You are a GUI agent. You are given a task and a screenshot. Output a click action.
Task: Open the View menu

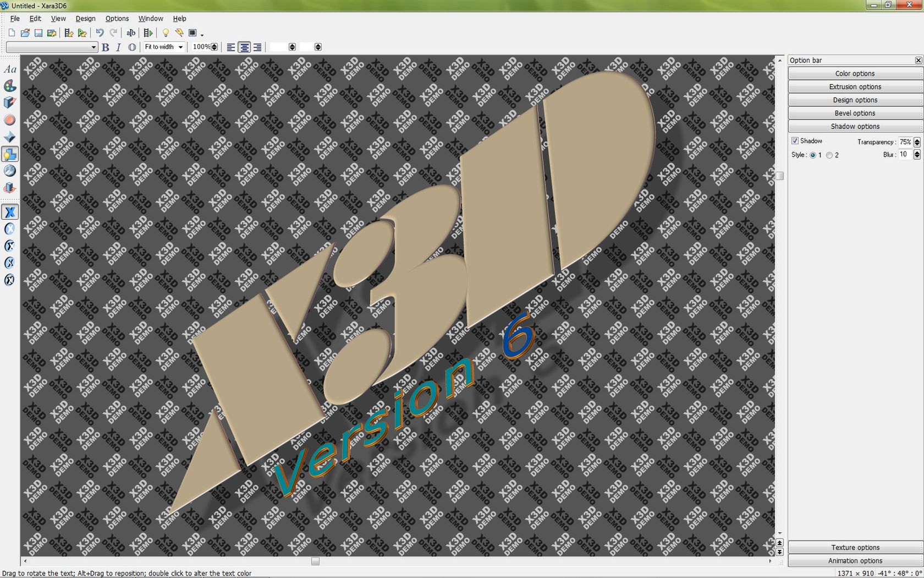(x=58, y=19)
